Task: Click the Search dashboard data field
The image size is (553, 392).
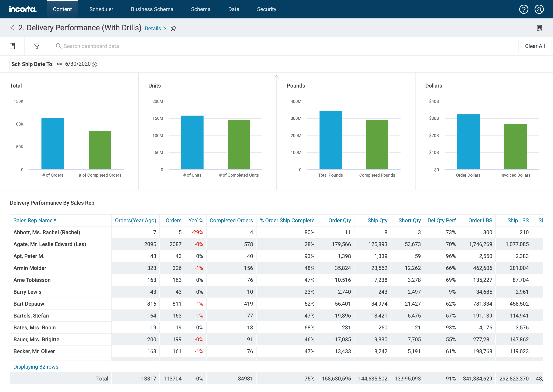Action: (x=91, y=46)
